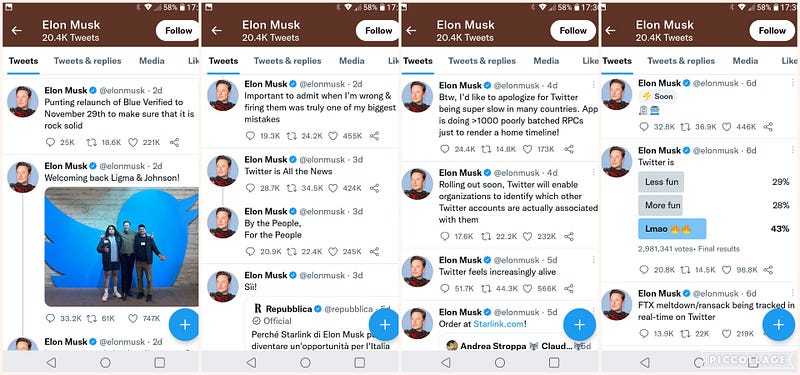Select the Lmao poll result bar
Image resolution: width=800 pixels, height=375 pixels.
672,229
